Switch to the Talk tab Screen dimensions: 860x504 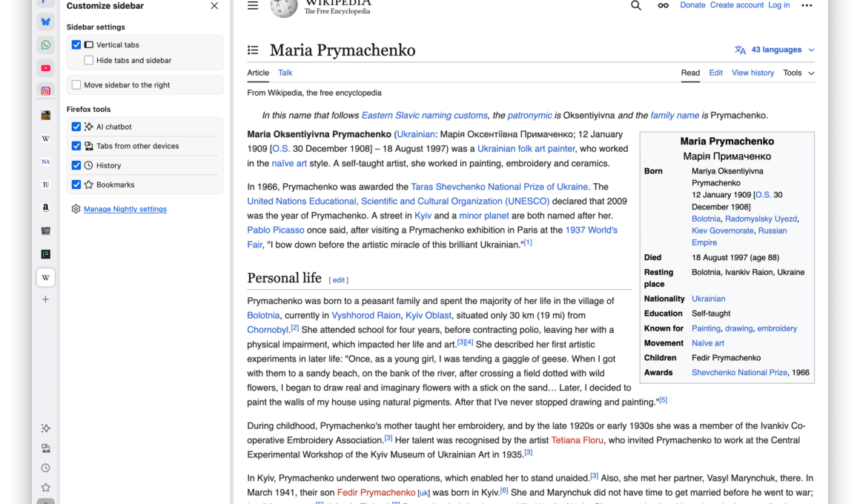pos(285,73)
